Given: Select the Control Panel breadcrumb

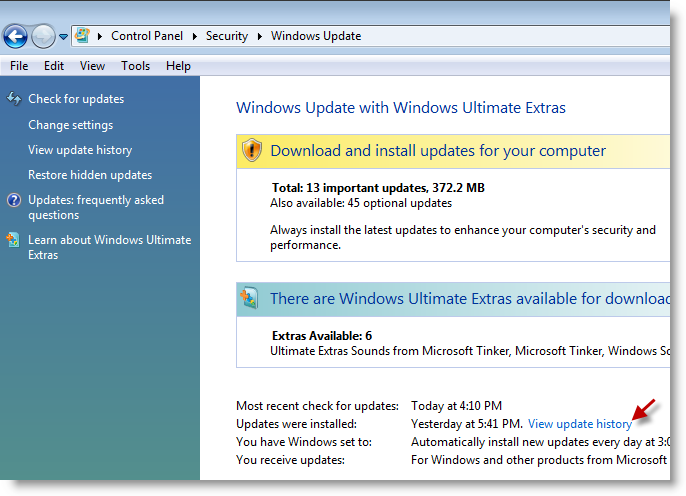Looking at the screenshot, I should [147, 36].
